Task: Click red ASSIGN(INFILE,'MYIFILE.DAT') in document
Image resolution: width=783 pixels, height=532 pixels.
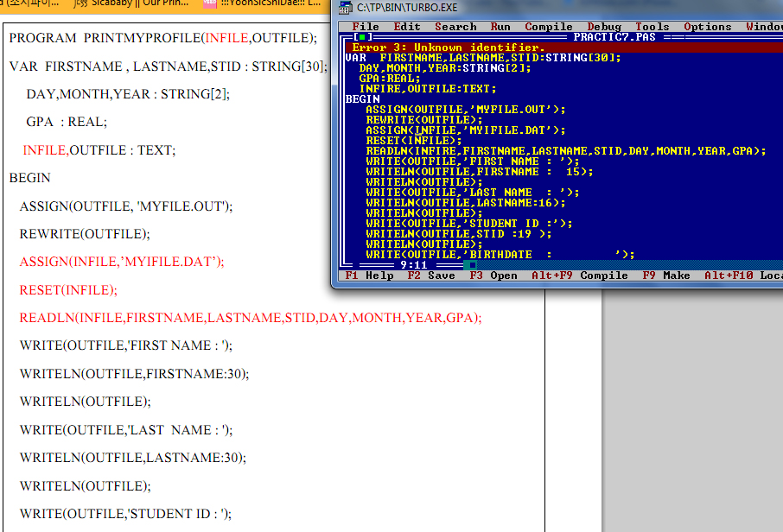Action: tap(121, 262)
